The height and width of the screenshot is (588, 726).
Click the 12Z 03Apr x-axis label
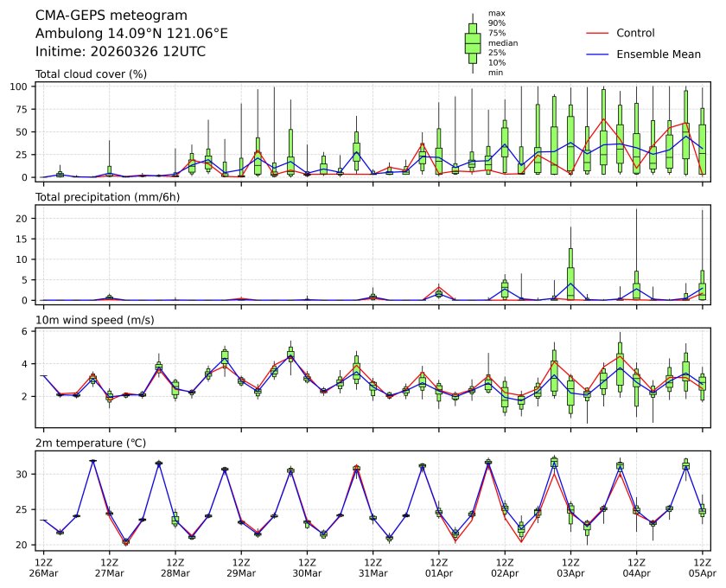(570, 567)
